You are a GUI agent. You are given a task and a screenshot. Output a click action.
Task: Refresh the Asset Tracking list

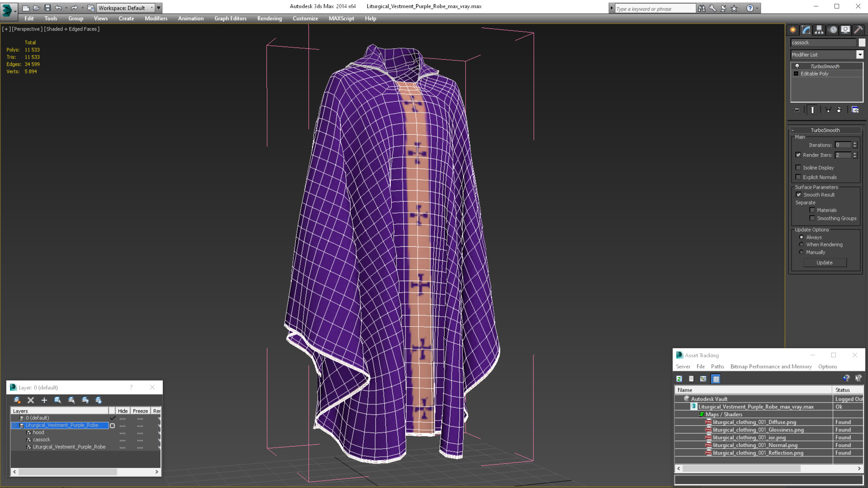(x=679, y=379)
